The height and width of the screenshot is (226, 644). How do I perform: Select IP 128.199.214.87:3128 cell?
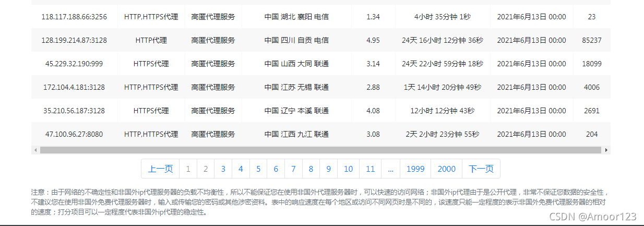point(74,40)
